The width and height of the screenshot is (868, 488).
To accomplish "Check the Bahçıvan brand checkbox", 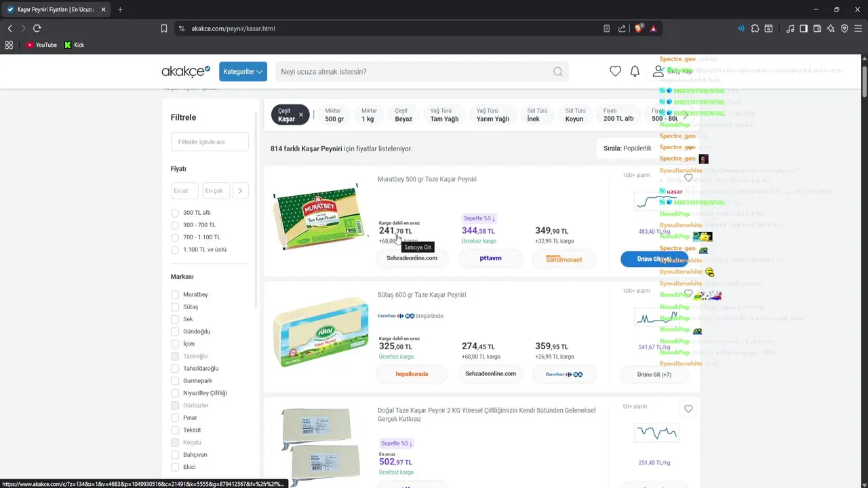I will click(175, 455).
